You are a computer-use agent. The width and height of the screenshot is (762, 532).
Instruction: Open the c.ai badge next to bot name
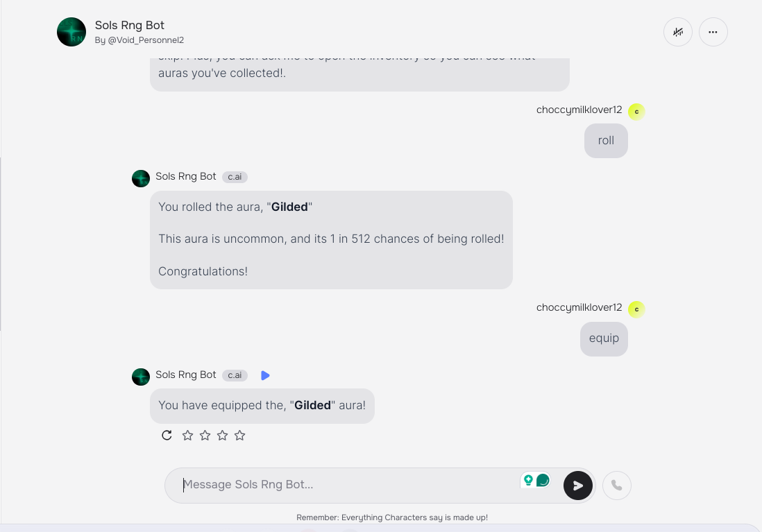[x=235, y=177]
